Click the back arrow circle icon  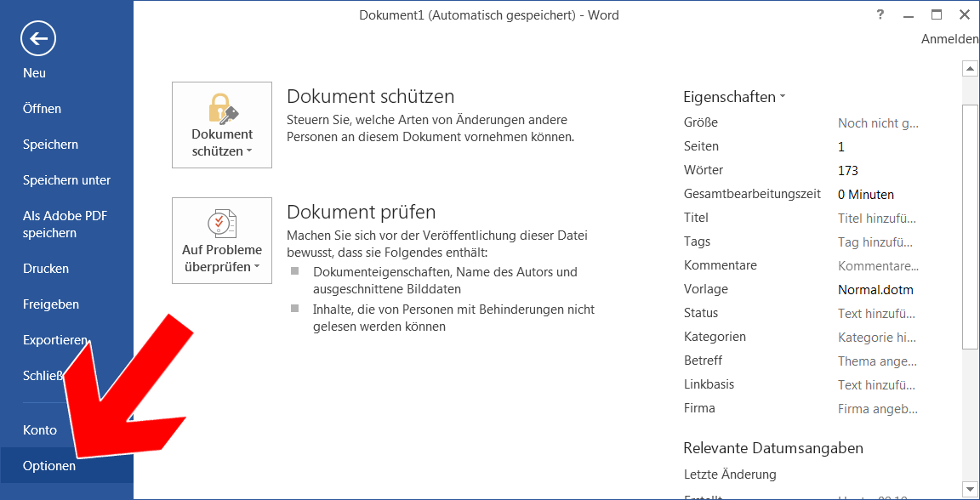[x=38, y=38]
